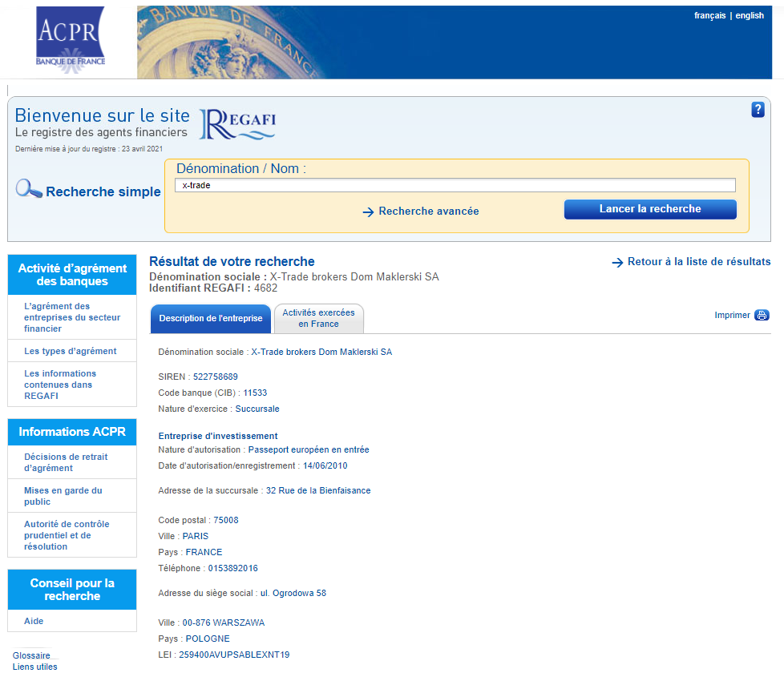
Task: Select Description de l'entreprise tab
Action: click(211, 319)
